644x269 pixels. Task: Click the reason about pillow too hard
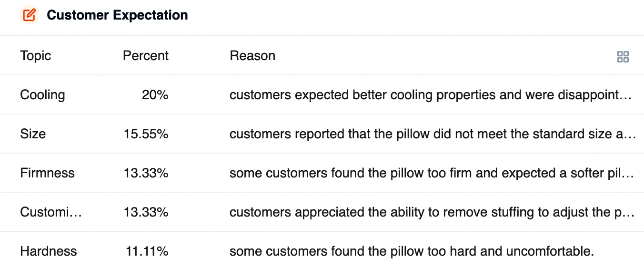coord(412,251)
